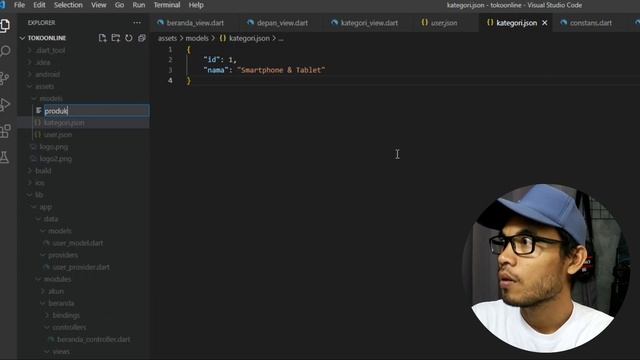Open the View menu

point(98,5)
